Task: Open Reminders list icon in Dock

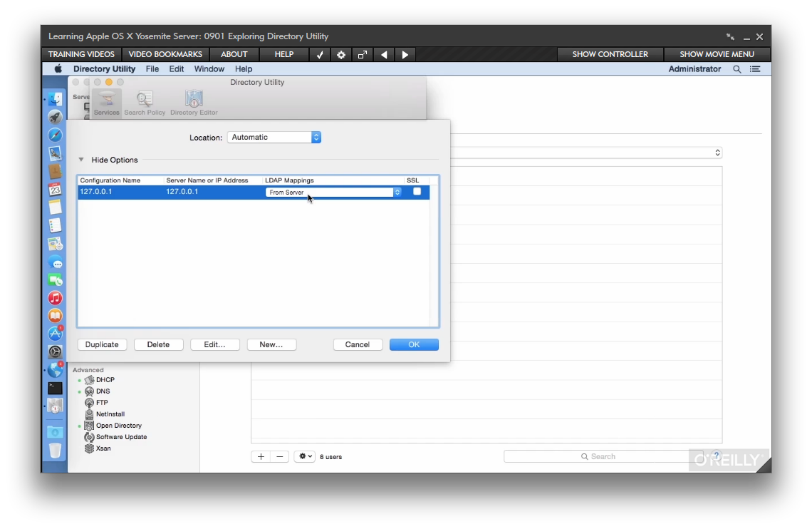Action: [55, 225]
